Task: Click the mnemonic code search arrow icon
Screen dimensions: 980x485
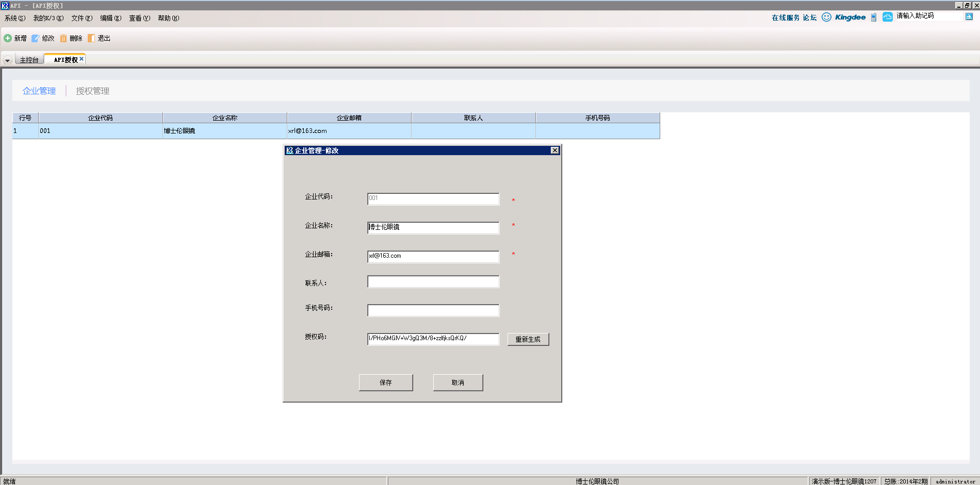Action: [969, 16]
